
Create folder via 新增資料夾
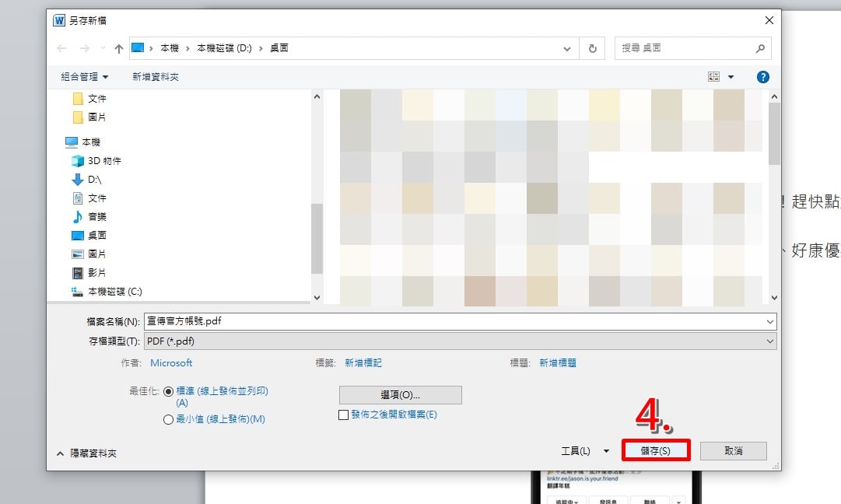[156, 77]
